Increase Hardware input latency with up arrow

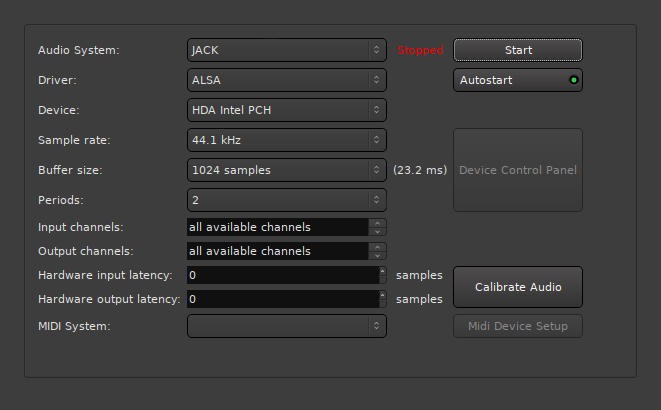coord(382,271)
